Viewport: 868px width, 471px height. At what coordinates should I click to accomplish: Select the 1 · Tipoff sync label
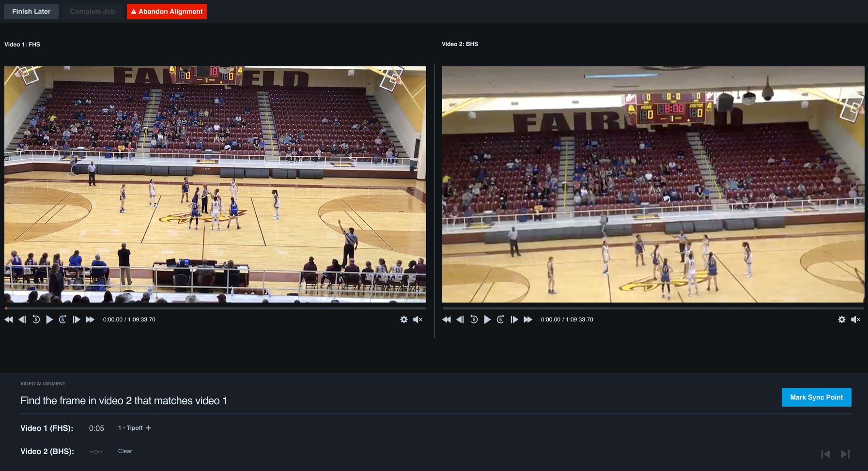(x=130, y=428)
